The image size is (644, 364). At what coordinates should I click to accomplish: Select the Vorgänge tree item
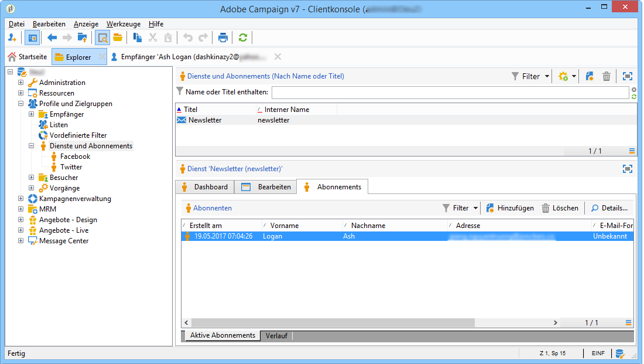click(x=64, y=188)
